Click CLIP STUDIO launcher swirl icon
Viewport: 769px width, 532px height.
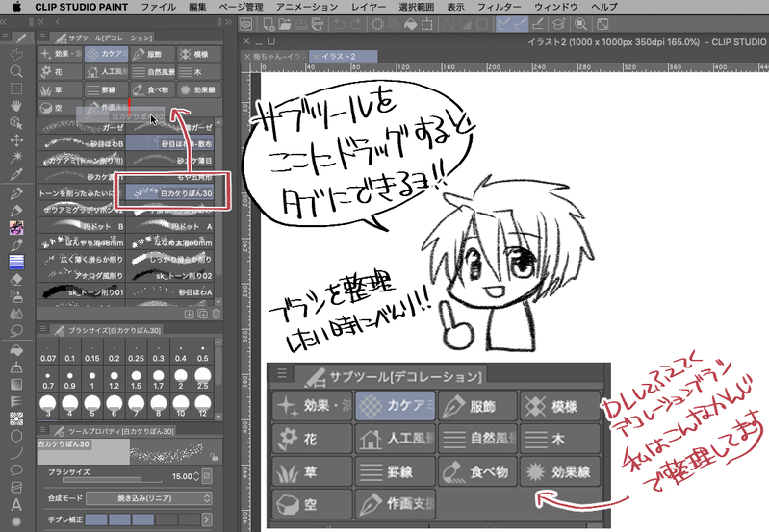pyautogui.click(x=246, y=23)
